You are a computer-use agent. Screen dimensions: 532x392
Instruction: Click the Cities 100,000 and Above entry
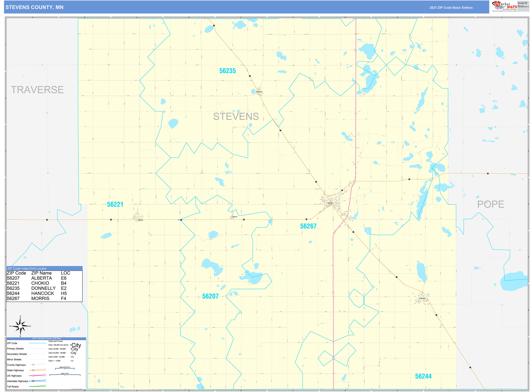pyautogui.click(x=58, y=345)
